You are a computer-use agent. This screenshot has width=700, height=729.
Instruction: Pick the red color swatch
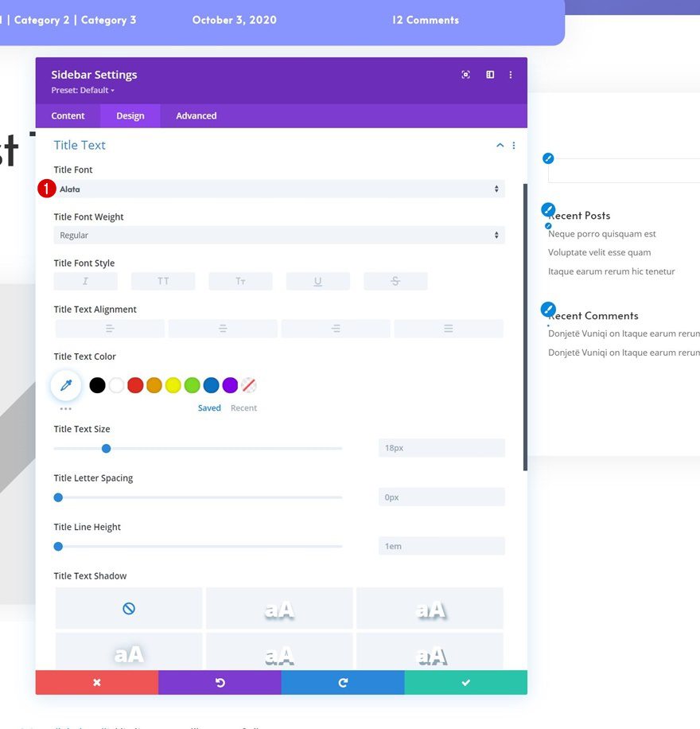pyautogui.click(x=135, y=384)
